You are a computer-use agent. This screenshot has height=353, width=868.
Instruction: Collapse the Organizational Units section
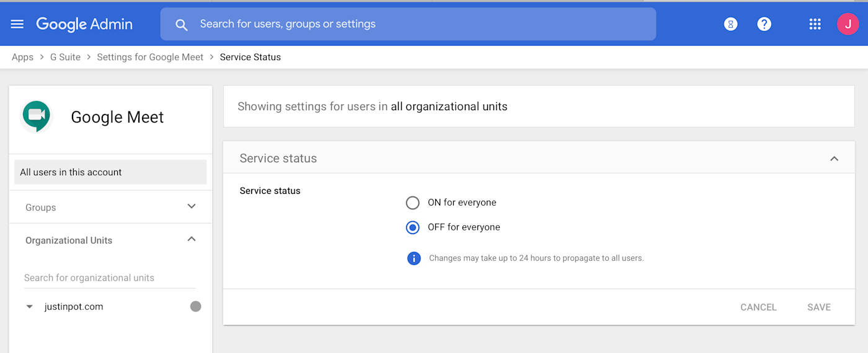pos(192,240)
